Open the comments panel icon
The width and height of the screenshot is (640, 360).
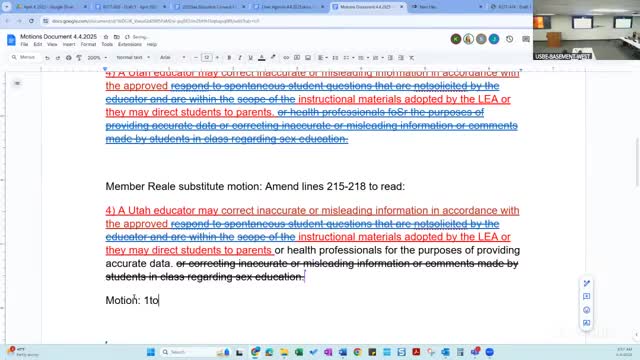point(526,39)
